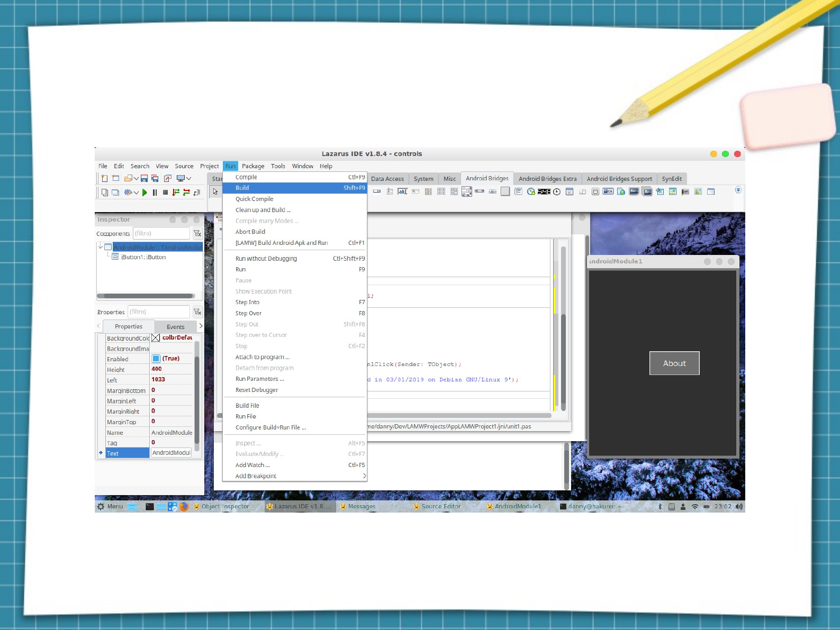Click the View Units toolbar icon
The width and height of the screenshot is (840, 630).
(x=104, y=193)
